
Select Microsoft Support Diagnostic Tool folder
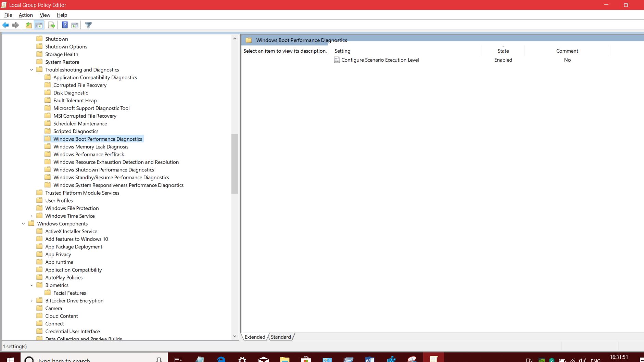pyautogui.click(x=91, y=108)
